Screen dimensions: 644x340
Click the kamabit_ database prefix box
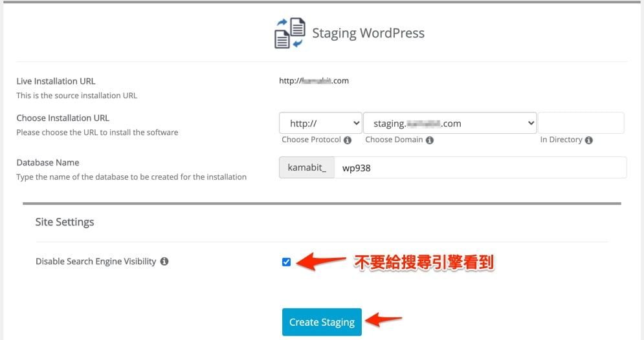point(306,167)
